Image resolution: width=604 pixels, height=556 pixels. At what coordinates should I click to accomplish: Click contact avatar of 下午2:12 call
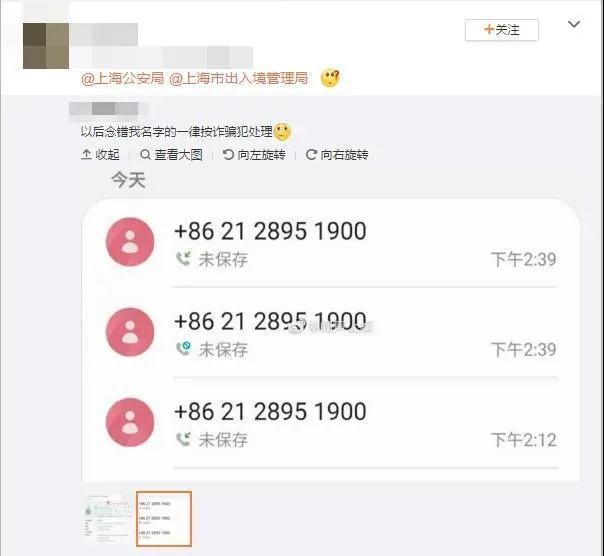coord(130,422)
